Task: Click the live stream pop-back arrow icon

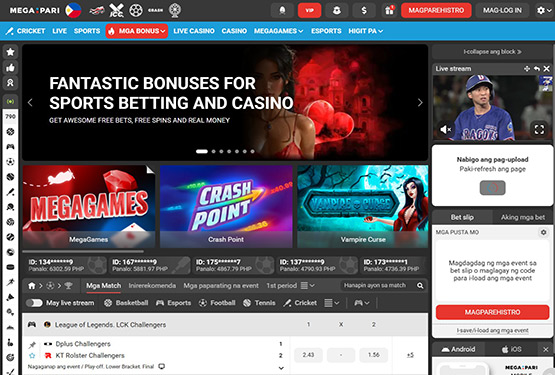Action: click(x=537, y=69)
